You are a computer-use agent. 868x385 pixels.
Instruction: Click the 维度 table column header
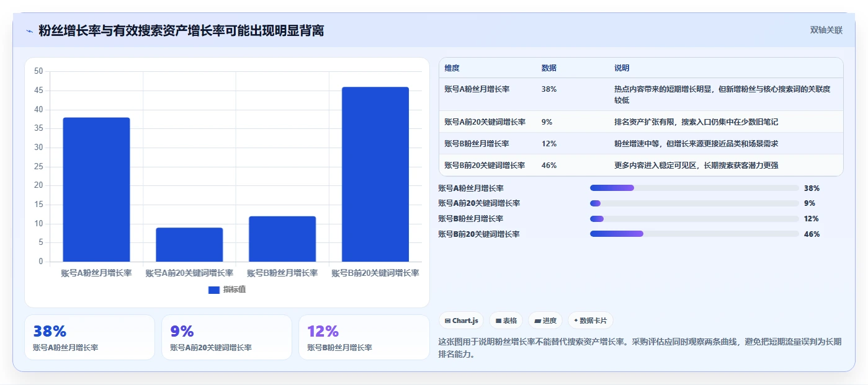[452, 68]
